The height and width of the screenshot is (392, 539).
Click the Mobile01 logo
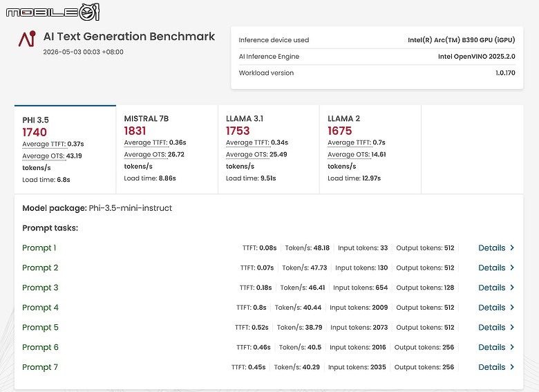[53, 12]
